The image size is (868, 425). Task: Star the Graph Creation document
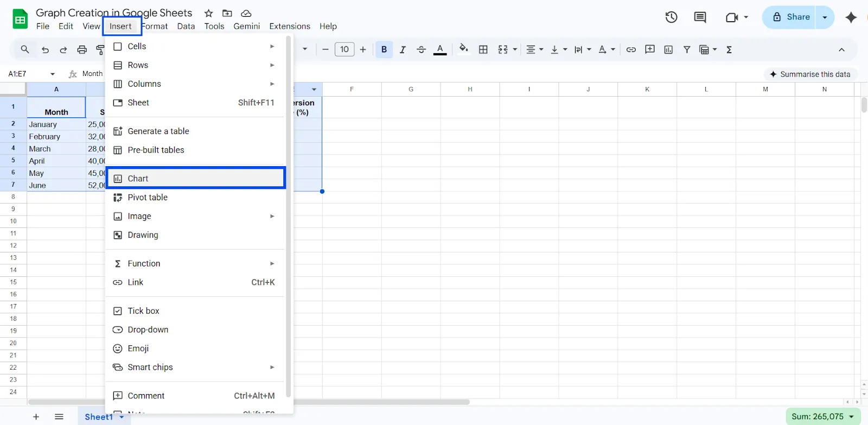209,13
